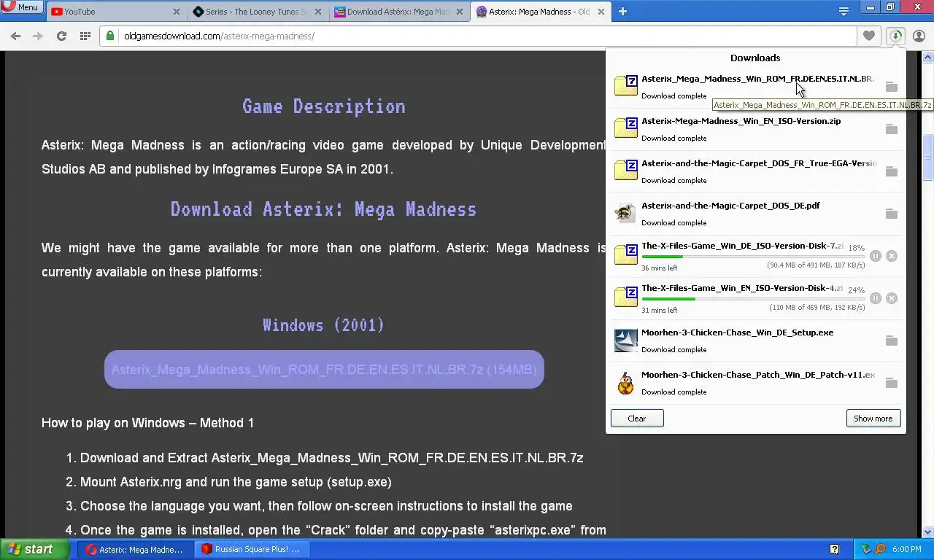The image size is (934, 560).
Task: Open the Windows start menu
Action: 34,550
